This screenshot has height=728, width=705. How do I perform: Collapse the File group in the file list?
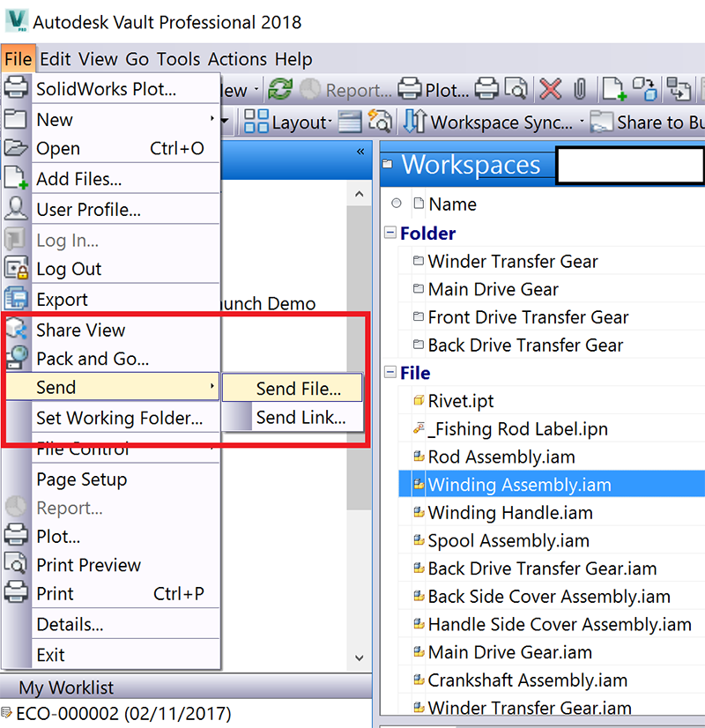point(390,372)
